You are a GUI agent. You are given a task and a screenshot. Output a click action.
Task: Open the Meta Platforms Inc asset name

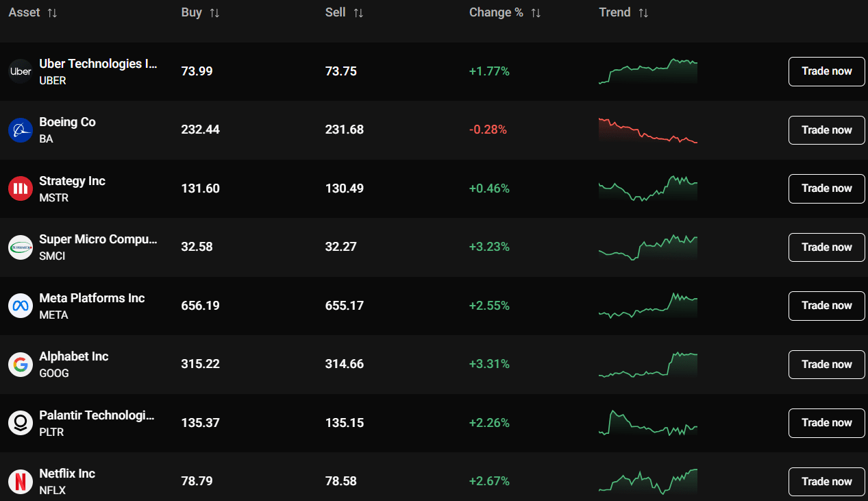92,298
